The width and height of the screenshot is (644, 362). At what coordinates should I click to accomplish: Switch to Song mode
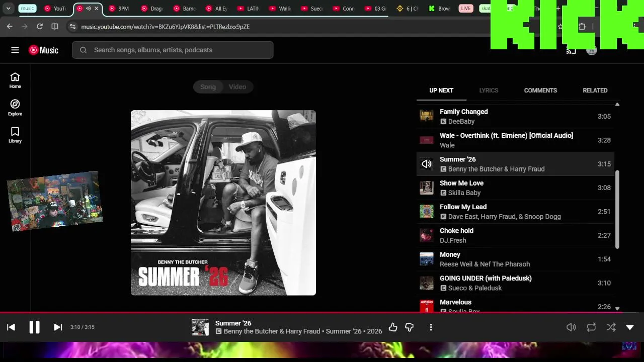point(208,87)
